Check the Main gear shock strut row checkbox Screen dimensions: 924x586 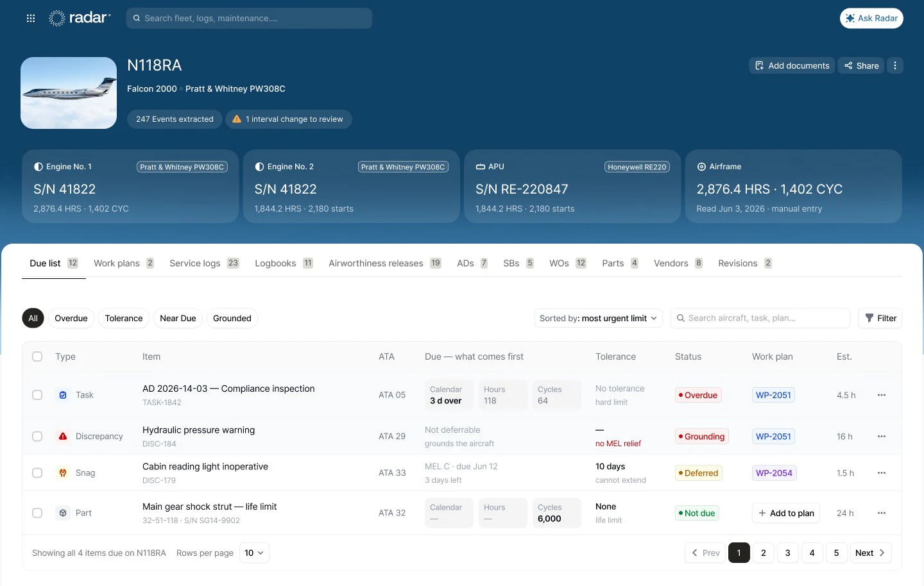37,513
